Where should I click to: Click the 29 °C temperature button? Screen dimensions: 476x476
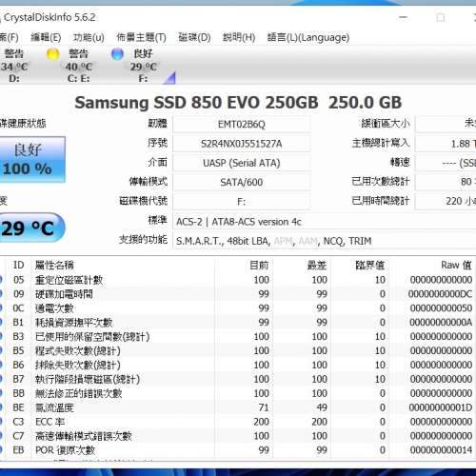[31, 228]
